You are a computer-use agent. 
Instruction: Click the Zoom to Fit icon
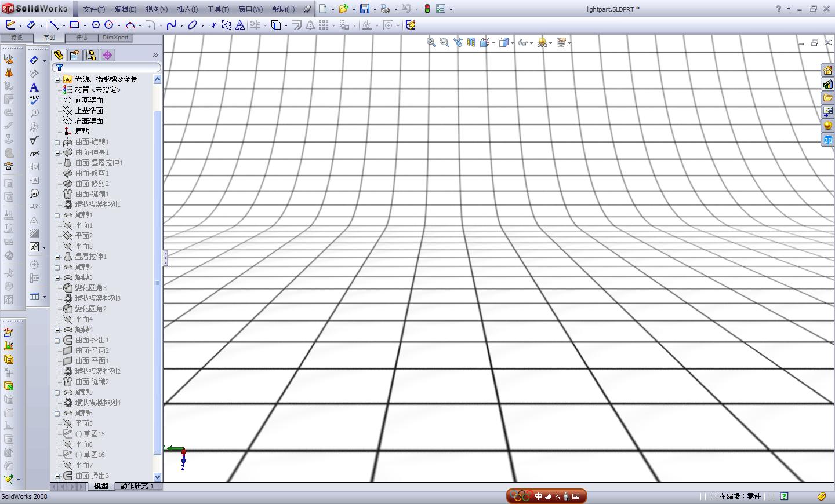click(x=431, y=42)
